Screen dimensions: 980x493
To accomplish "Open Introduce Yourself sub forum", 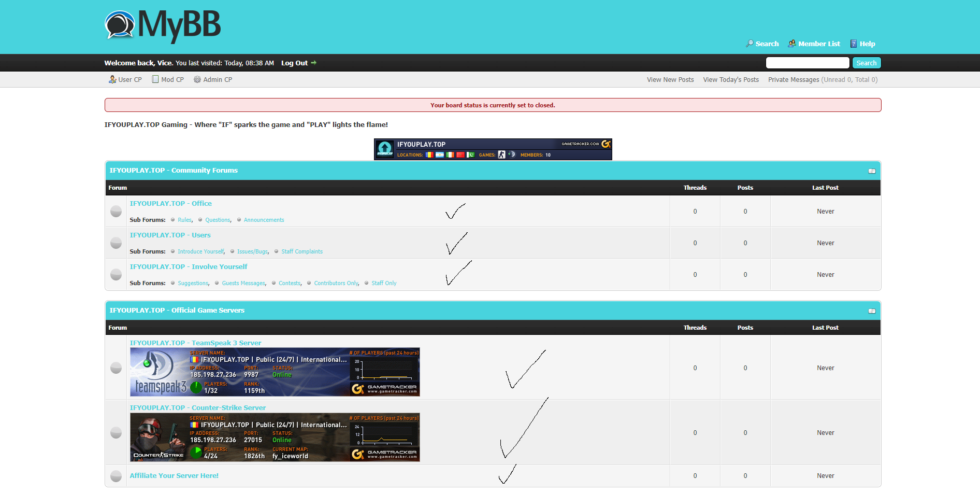I will (201, 252).
